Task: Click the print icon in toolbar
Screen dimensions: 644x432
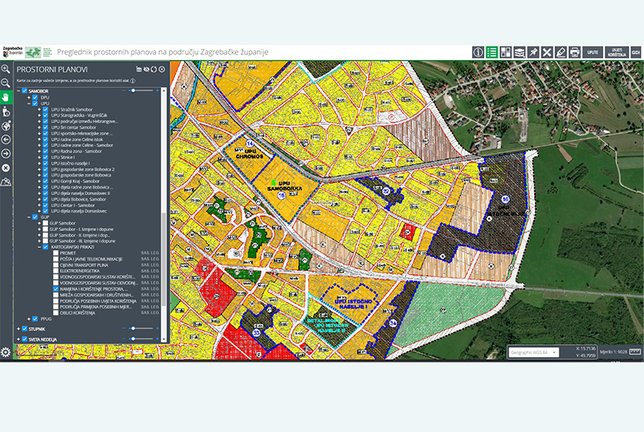Action: click(x=574, y=52)
